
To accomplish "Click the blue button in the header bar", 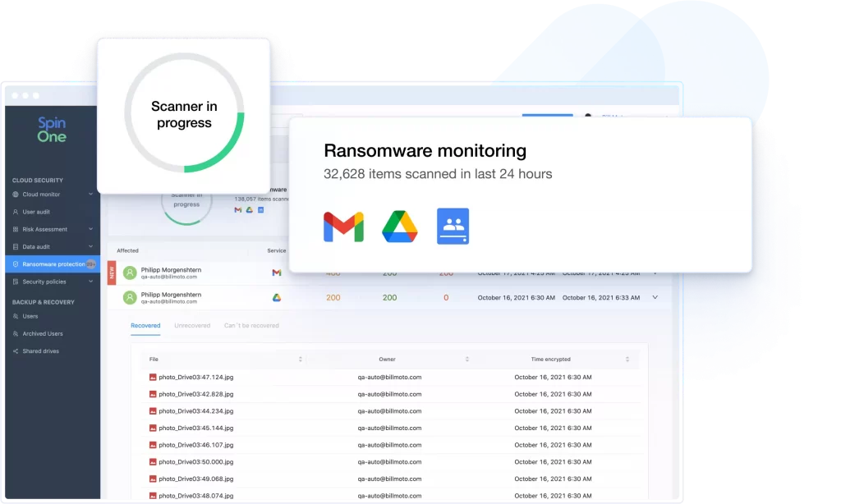I will coord(547,115).
